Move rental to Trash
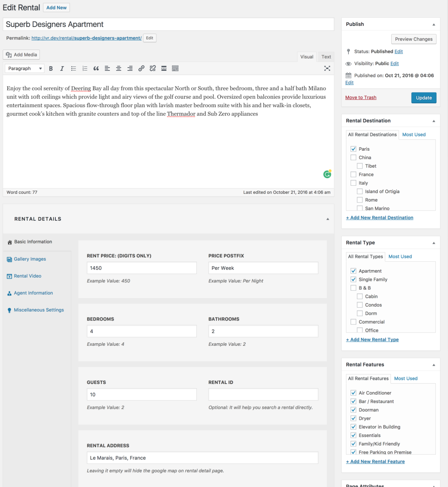 pos(361,98)
